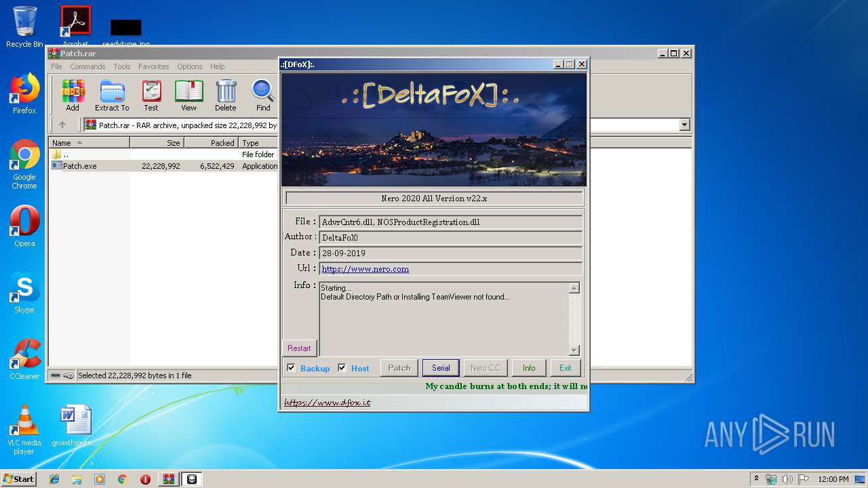
Task: Click the Info box scroll up arrow
Action: coord(574,288)
